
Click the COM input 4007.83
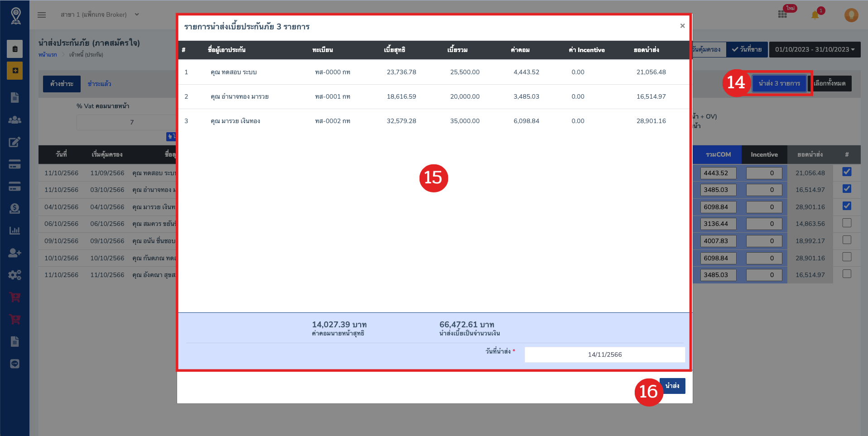719,241
